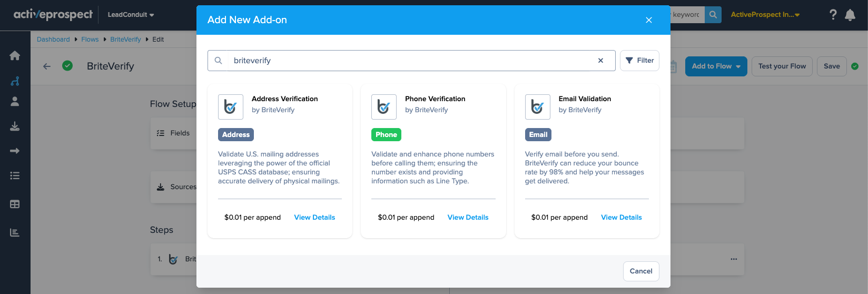Viewport: 868px width, 294px height.
Task: View Details for Address Verification
Action: point(314,218)
